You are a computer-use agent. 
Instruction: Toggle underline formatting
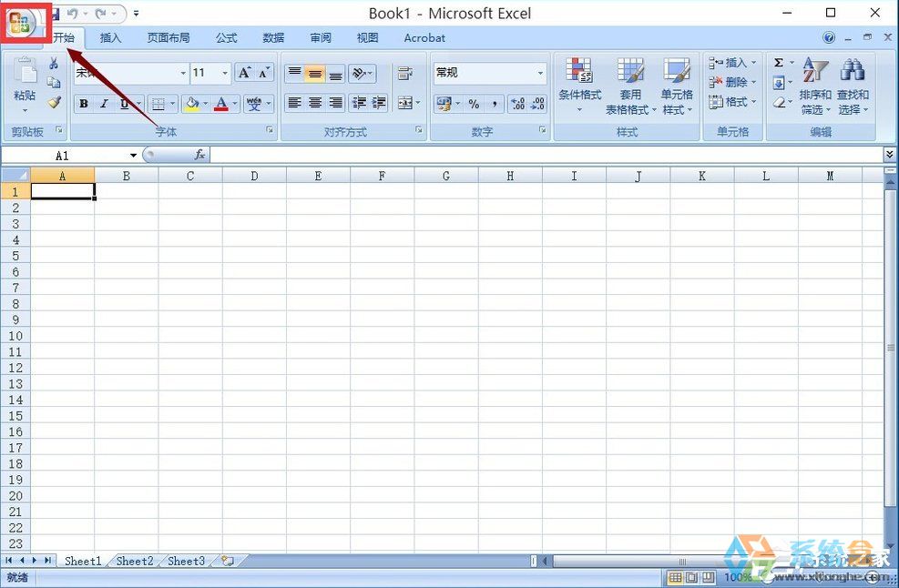click(123, 103)
